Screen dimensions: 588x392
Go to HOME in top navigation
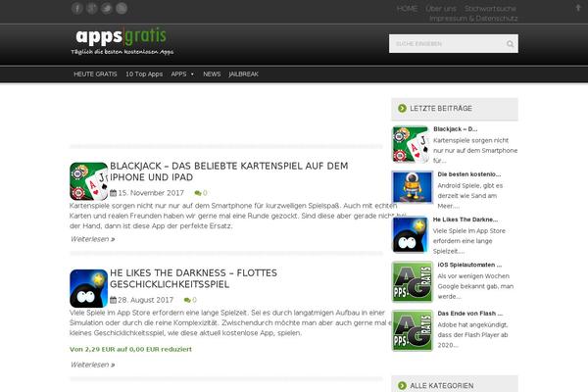pyautogui.click(x=407, y=8)
